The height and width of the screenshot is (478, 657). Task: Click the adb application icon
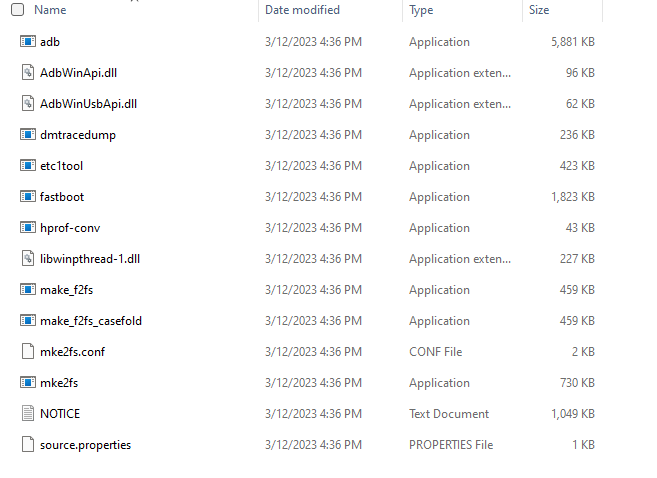28,42
